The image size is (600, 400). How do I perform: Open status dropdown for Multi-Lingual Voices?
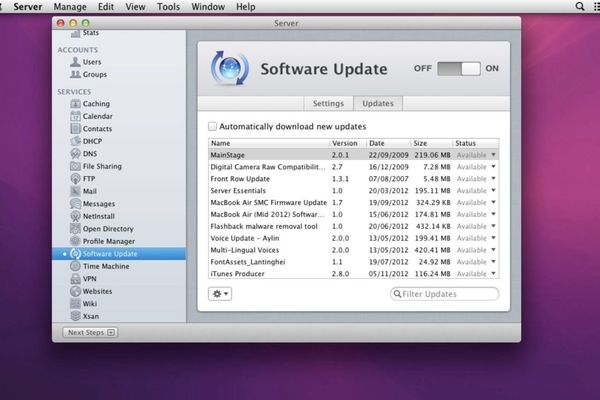pos(493,250)
